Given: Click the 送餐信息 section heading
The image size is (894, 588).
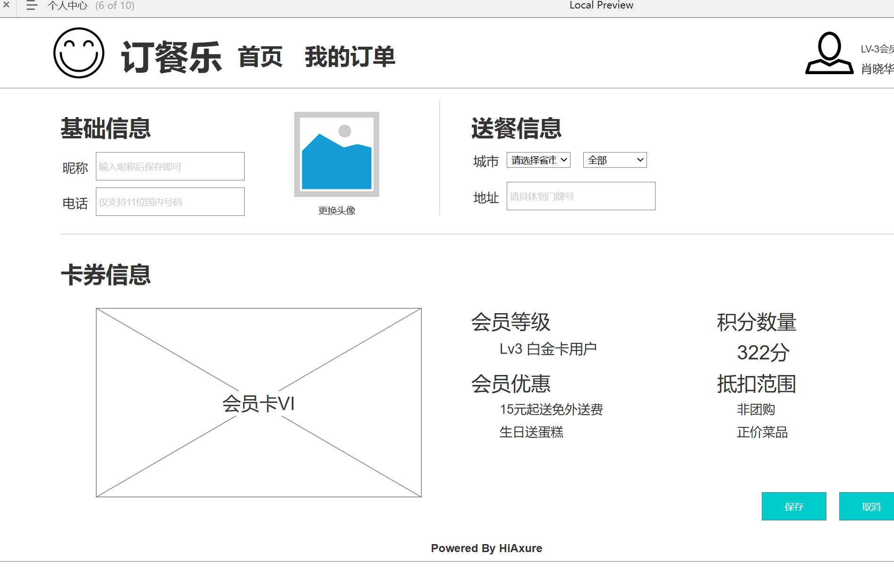Looking at the screenshot, I should click(x=516, y=128).
